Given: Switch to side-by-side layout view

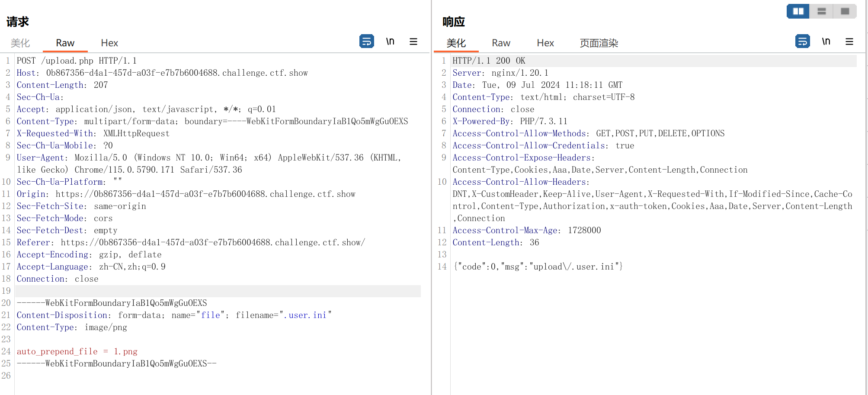Looking at the screenshot, I should (798, 11).
